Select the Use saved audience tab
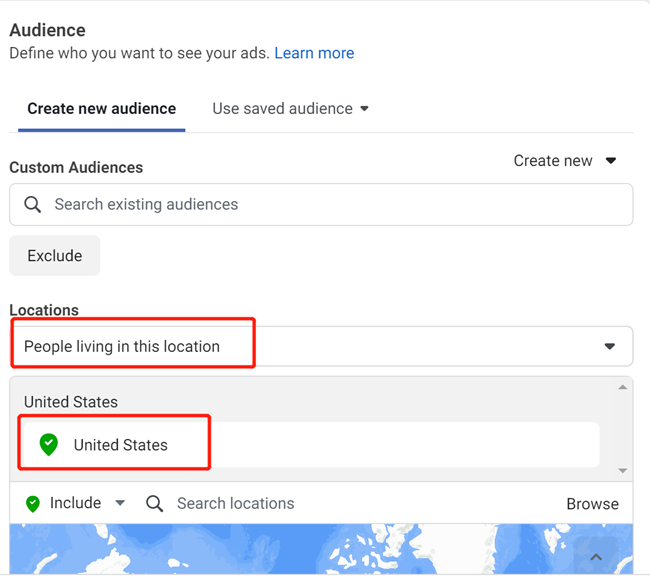650x579 pixels. 282,108
